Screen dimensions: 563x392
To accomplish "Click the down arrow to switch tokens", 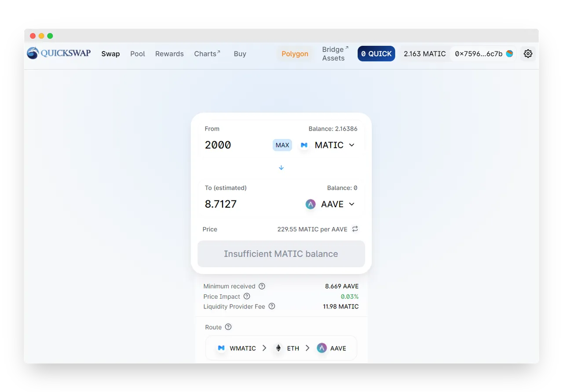I will (281, 168).
